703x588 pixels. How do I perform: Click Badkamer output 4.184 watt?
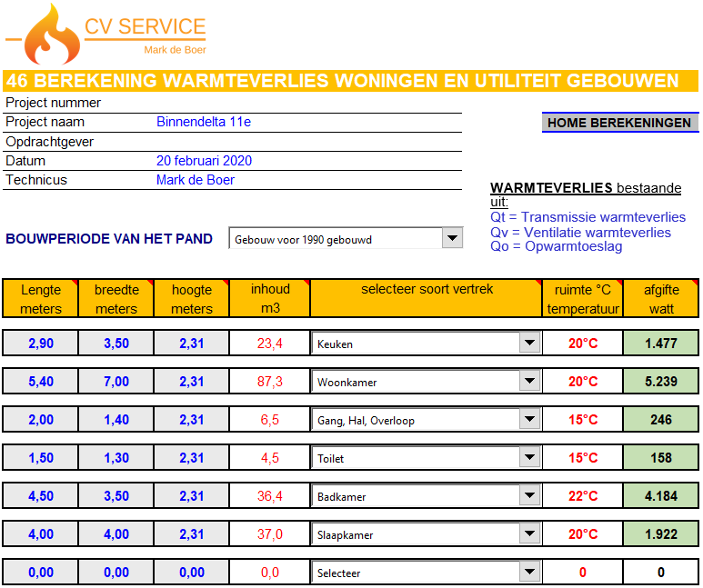pyautogui.click(x=661, y=495)
